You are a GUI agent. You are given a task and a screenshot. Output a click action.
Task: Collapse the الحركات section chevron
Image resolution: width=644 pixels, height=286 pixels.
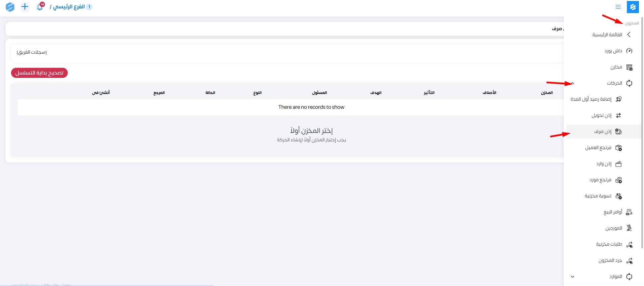coord(573,83)
